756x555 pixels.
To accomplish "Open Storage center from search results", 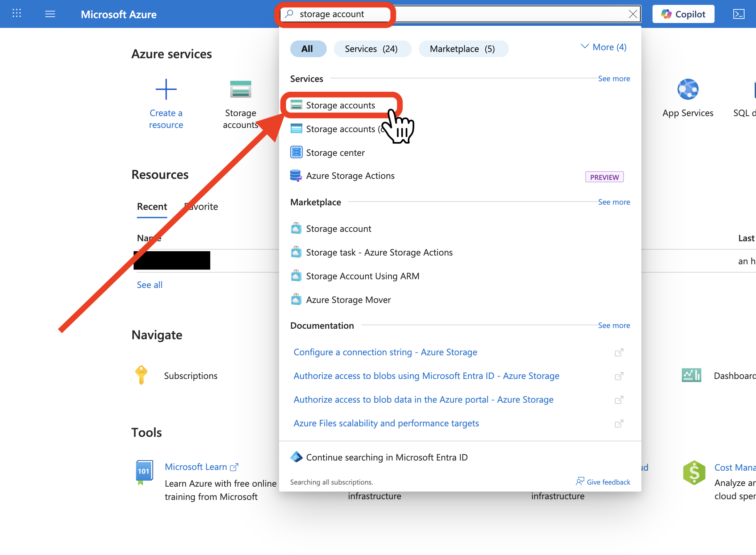I will (x=335, y=153).
